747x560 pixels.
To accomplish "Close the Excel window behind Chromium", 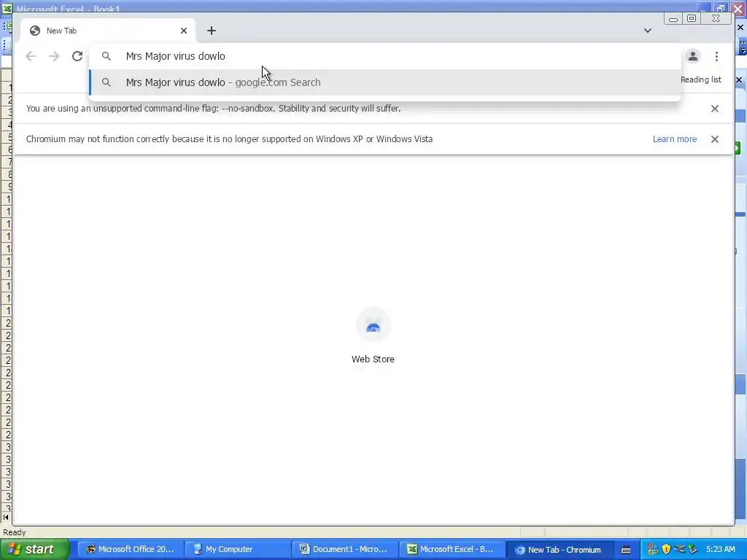I will tap(739, 9).
